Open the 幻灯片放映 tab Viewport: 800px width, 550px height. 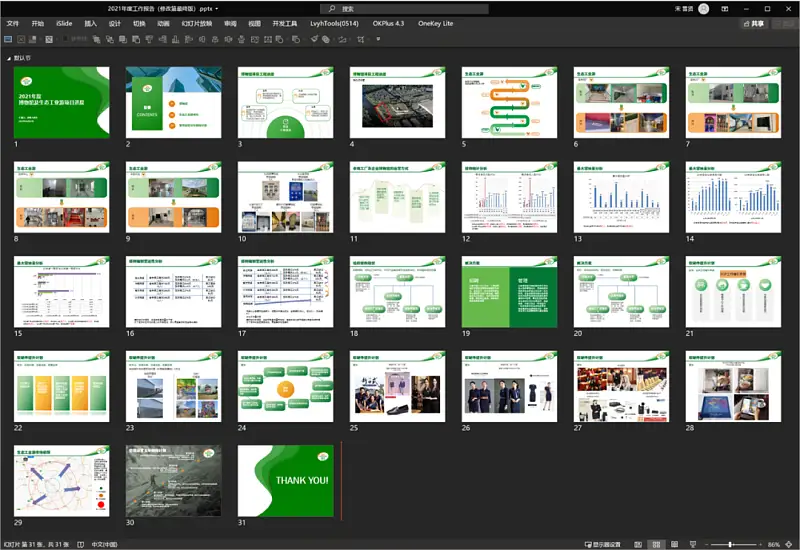pyautogui.click(x=197, y=23)
